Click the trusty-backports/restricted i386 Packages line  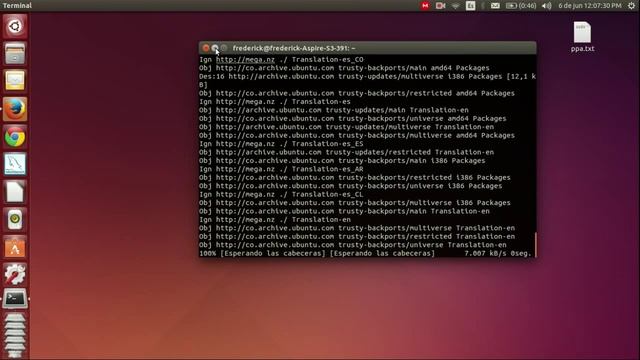coord(355,178)
